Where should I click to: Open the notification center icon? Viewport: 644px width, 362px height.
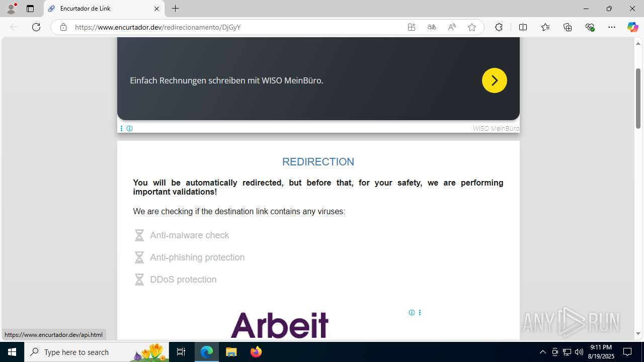click(x=627, y=352)
